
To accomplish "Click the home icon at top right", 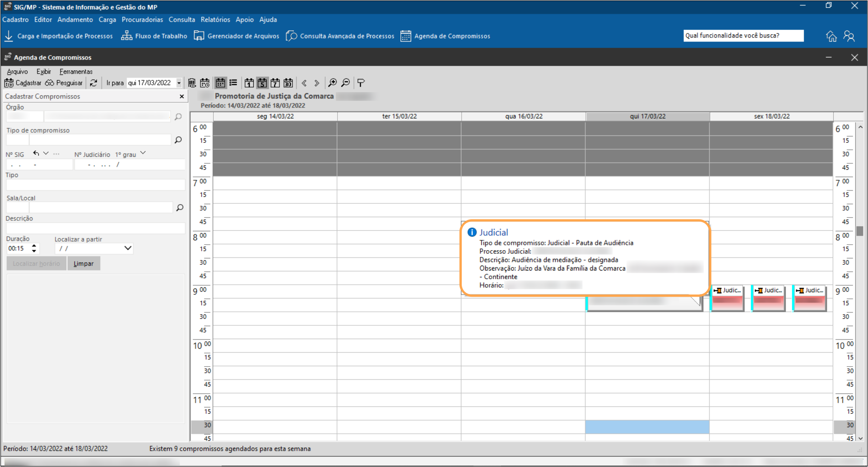I will pos(831,36).
